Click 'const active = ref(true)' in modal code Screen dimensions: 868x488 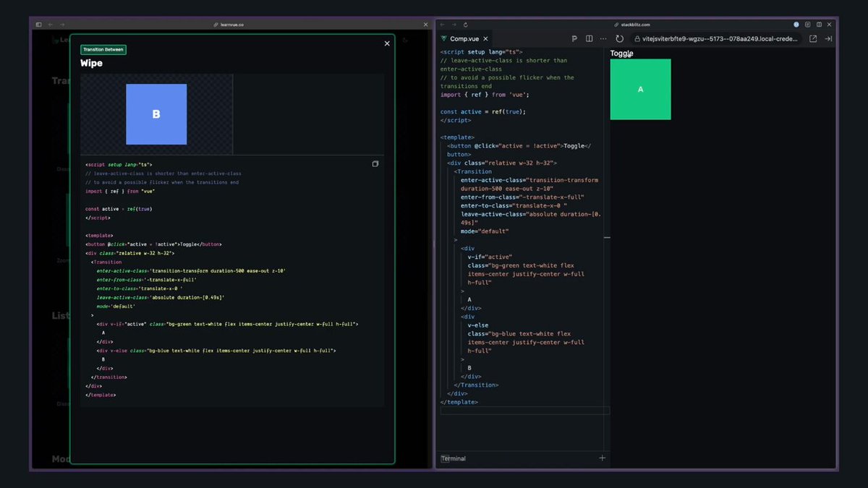(119, 209)
